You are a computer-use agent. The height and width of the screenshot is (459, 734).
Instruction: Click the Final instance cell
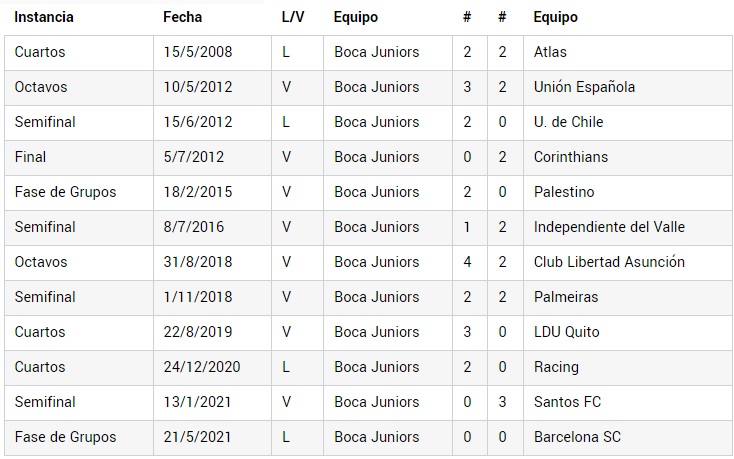click(30, 157)
